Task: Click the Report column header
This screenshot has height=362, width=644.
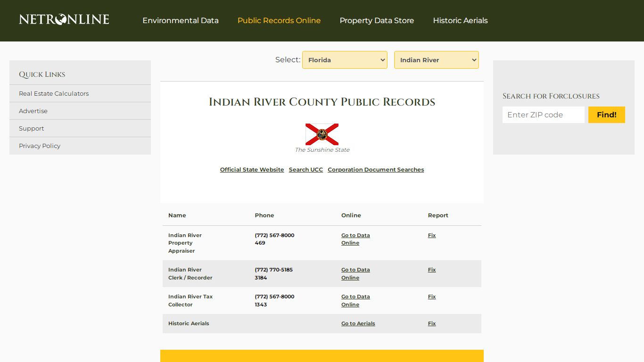Action: tap(438, 215)
